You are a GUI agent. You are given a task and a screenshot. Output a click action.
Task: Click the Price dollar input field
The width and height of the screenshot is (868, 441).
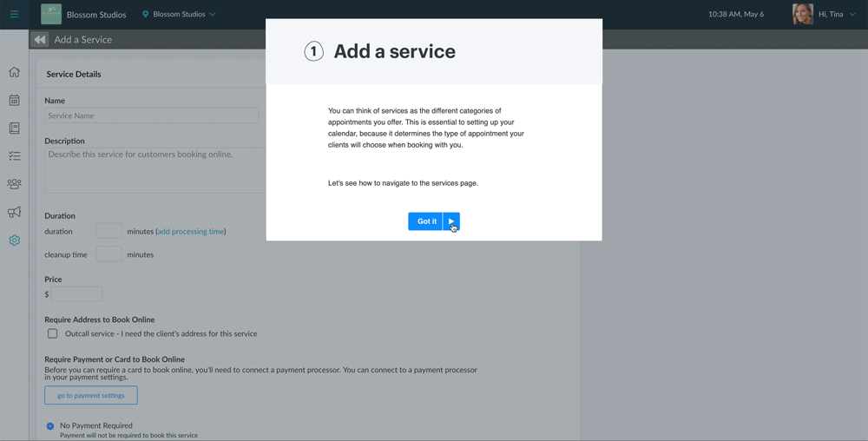[x=76, y=293]
